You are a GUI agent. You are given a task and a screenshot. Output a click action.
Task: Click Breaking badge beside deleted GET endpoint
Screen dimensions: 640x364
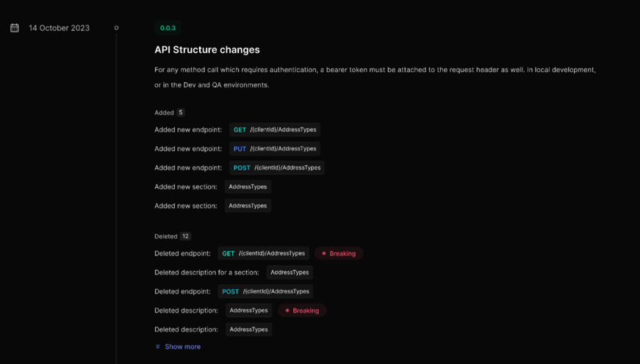[339, 254]
